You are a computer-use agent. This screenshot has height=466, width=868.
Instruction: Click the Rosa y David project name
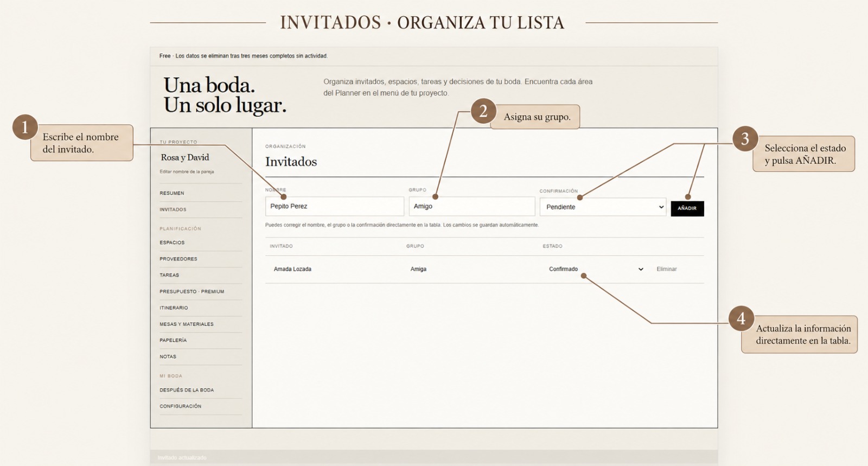(185, 157)
